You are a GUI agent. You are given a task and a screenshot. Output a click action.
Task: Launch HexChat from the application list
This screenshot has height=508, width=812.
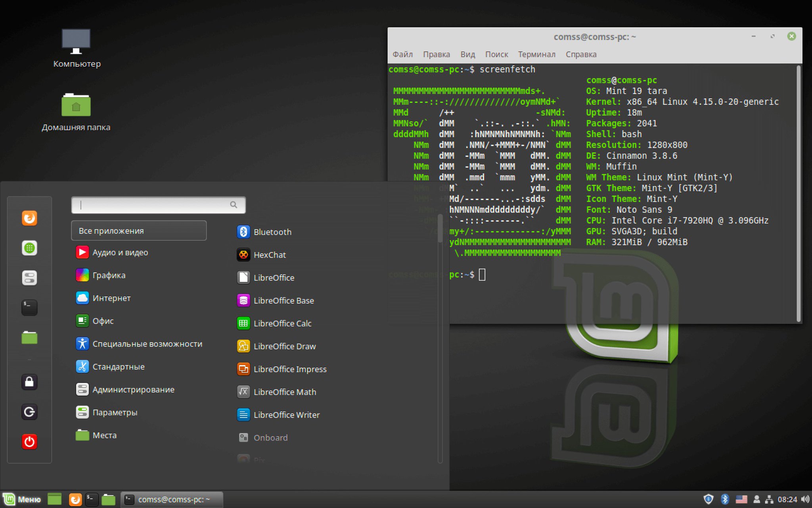(261, 255)
